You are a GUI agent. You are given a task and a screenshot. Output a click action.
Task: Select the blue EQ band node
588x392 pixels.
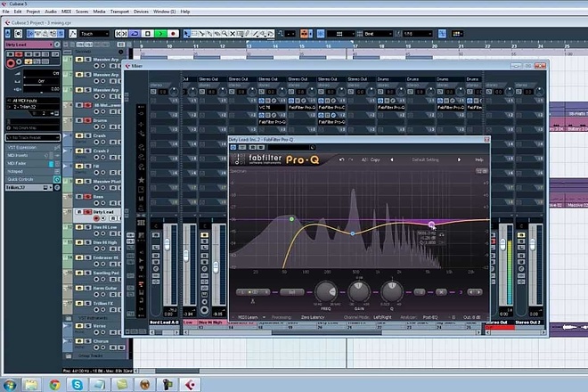tap(353, 233)
